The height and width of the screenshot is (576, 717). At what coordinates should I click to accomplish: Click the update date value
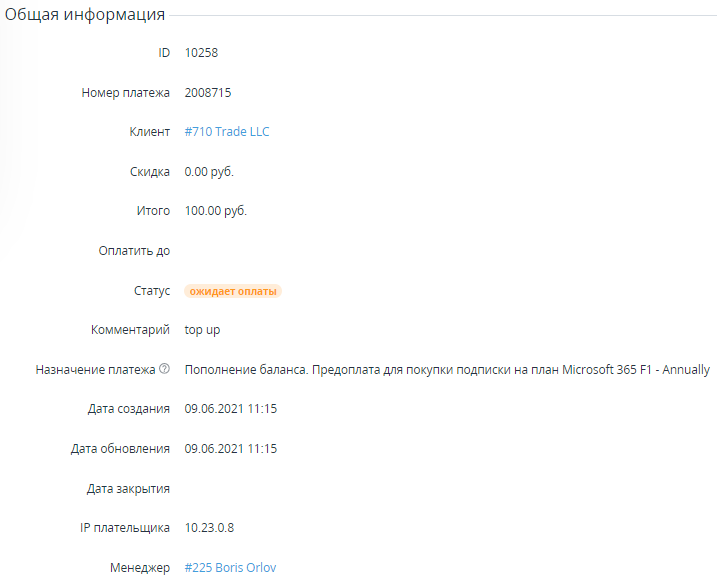click(231, 449)
